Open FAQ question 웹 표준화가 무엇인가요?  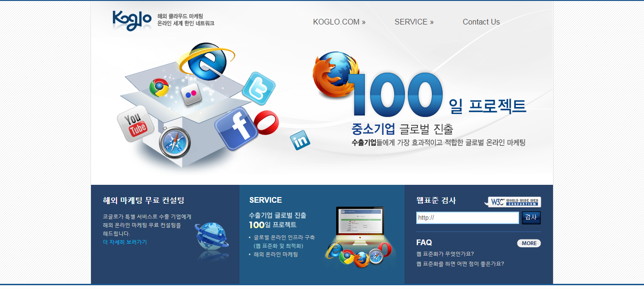445,254
